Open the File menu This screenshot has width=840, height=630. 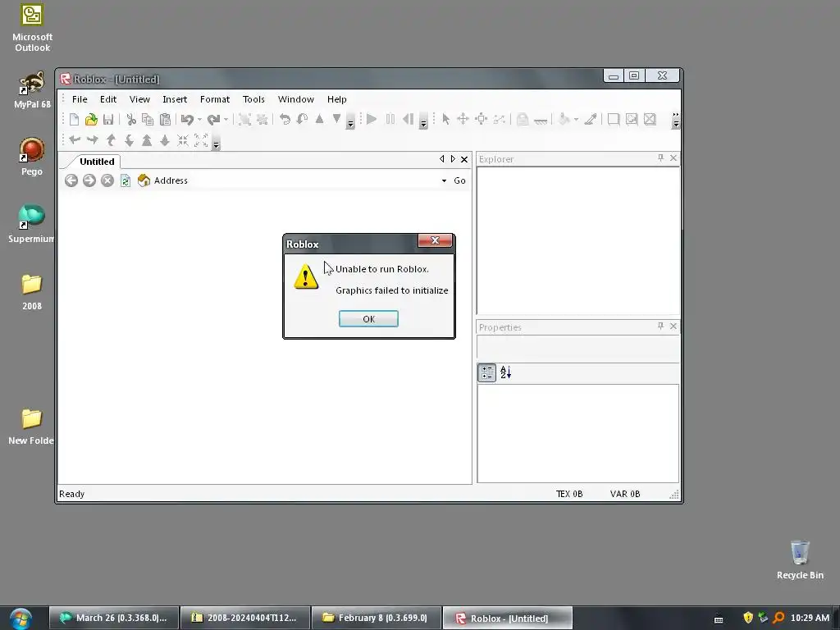pyautogui.click(x=80, y=99)
